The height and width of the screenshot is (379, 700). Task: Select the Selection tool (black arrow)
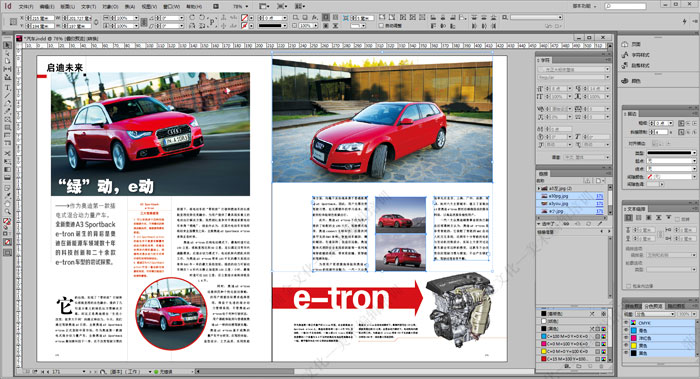point(8,45)
